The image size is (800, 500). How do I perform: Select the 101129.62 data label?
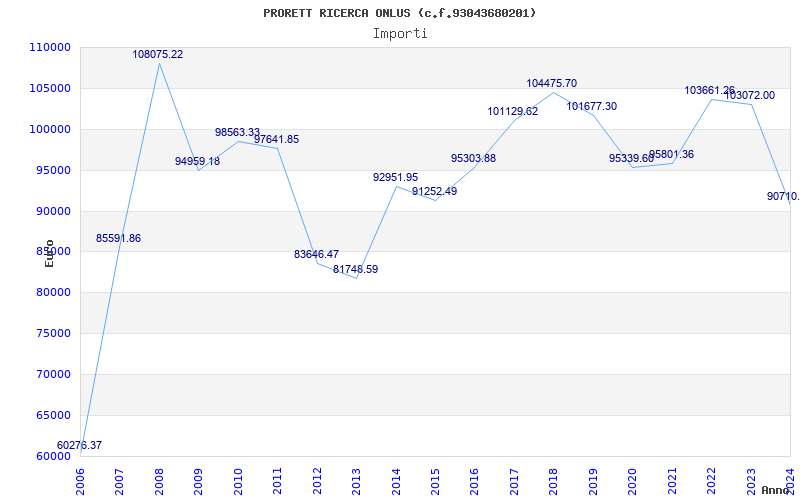(513, 111)
